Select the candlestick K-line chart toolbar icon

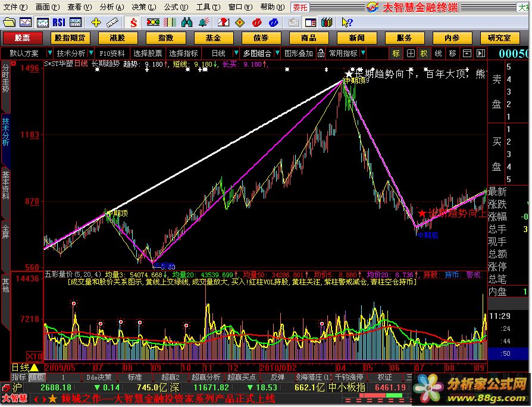tap(43, 23)
